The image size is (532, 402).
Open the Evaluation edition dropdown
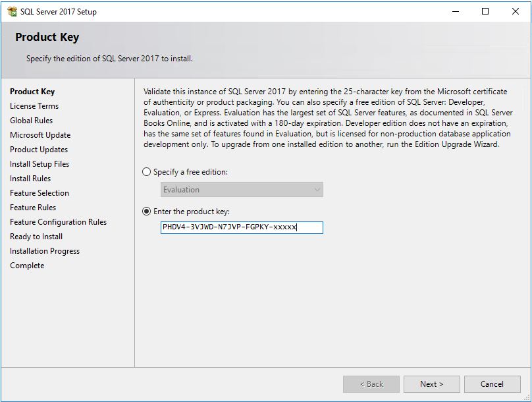317,190
